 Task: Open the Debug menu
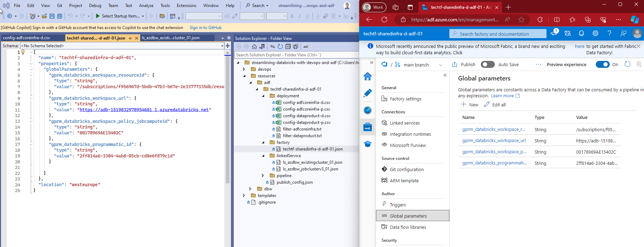[95, 6]
